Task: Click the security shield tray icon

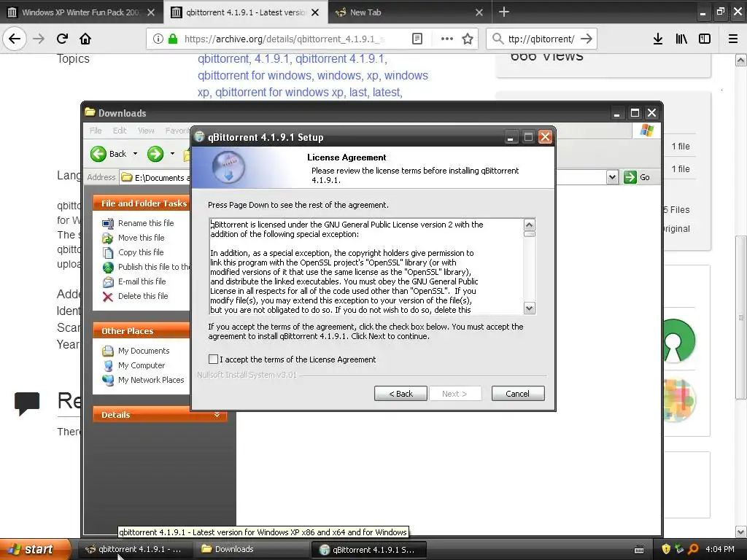Action: tap(666, 549)
